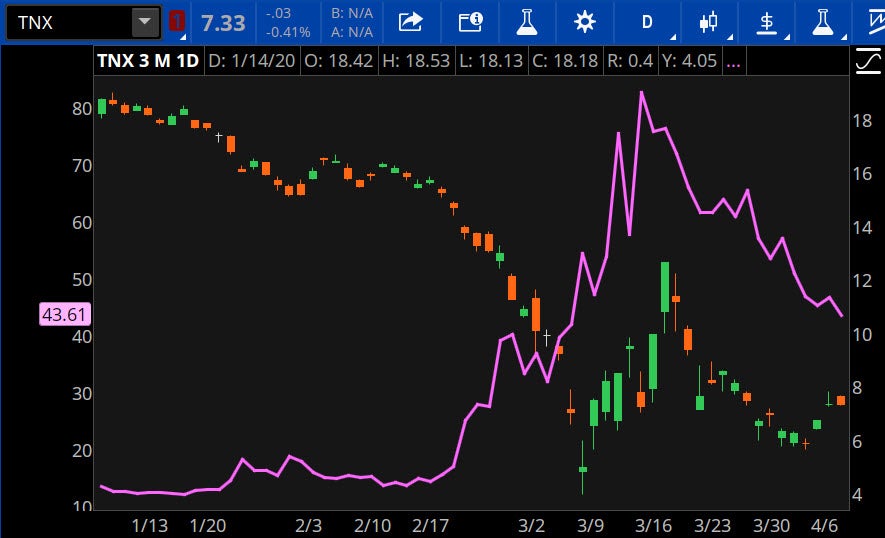This screenshot has width=885, height=538.
Task: Click the Y: 4.05 study value
Action: pyautogui.click(x=689, y=60)
